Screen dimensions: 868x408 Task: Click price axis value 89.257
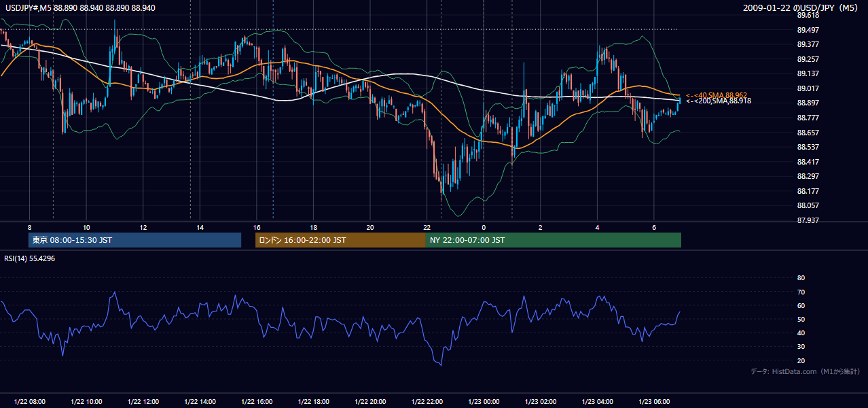pyautogui.click(x=808, y=59)
